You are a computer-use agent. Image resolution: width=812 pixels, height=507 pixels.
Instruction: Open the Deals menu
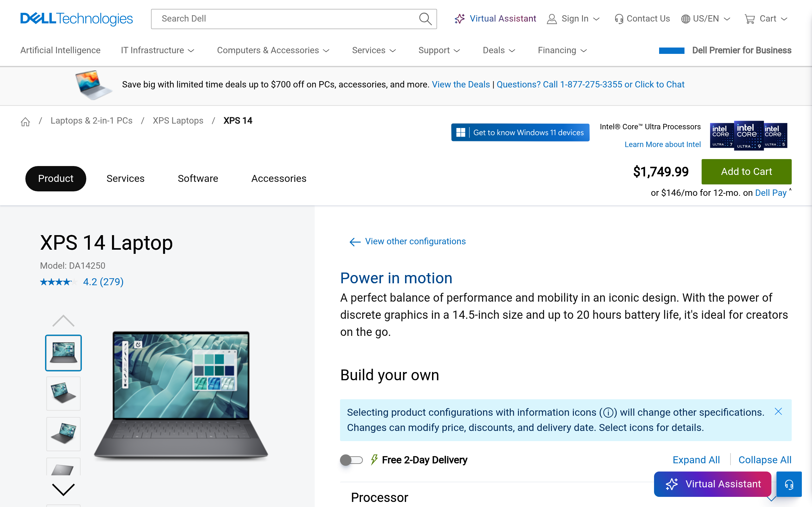(499, 50)
